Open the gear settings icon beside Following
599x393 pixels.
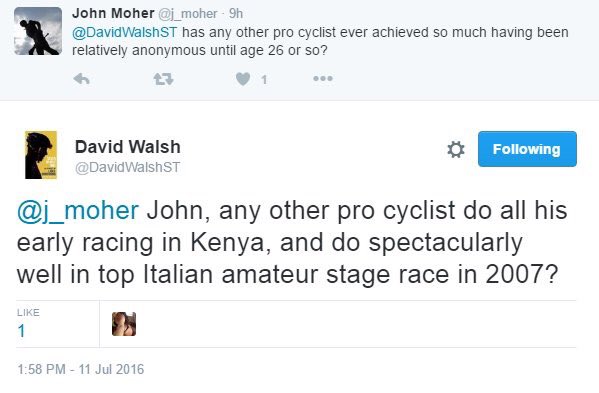click(x=456, y=149)
